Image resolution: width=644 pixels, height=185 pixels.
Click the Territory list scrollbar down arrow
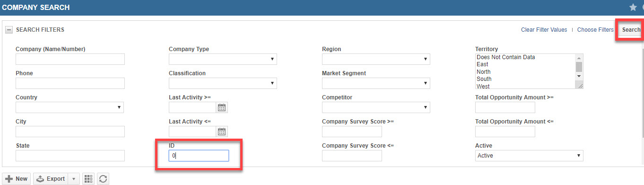coord(579,76)
